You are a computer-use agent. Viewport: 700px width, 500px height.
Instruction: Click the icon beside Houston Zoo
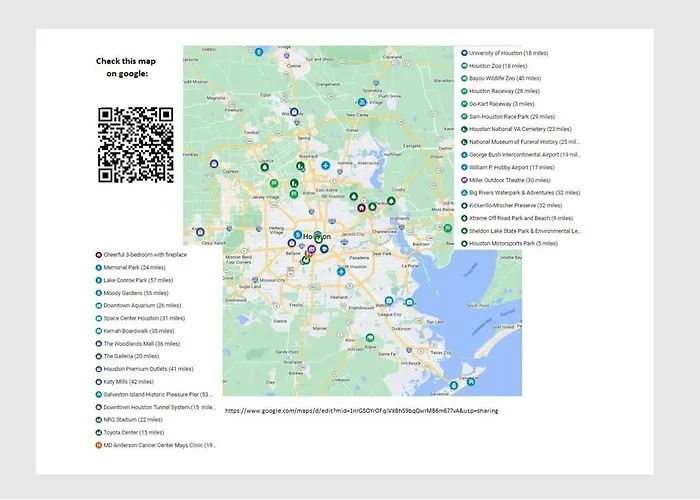[464, 66]
